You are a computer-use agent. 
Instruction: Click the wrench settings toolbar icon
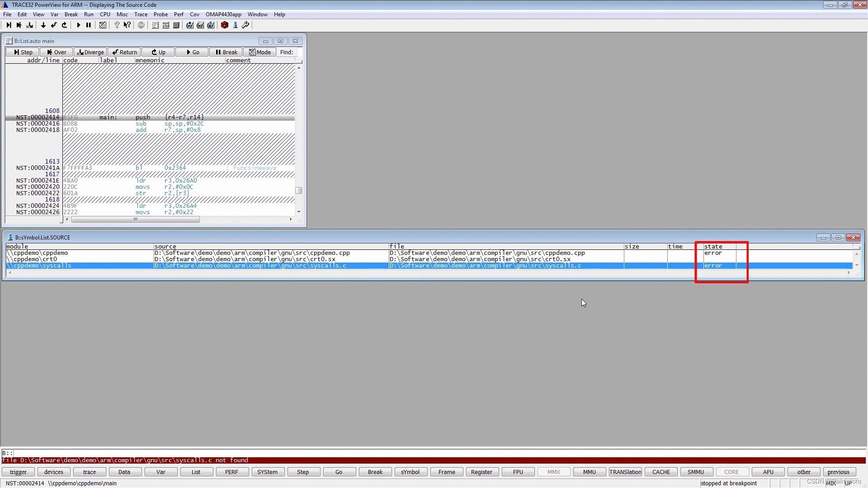coord(245,25)
